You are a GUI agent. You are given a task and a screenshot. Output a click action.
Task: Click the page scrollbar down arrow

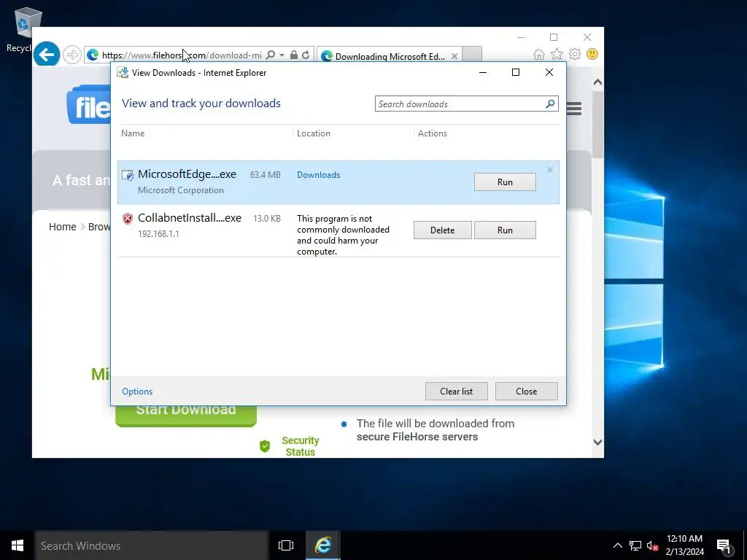click(598, 442)
